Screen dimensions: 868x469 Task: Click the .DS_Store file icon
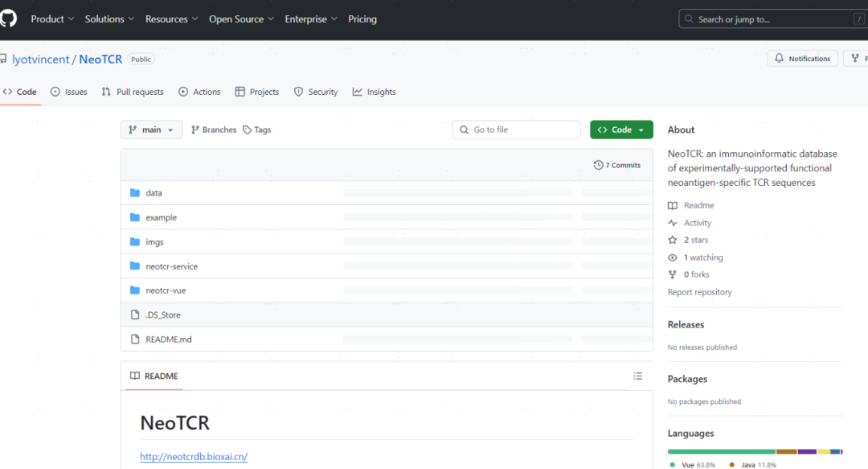(x=135, y=315)
